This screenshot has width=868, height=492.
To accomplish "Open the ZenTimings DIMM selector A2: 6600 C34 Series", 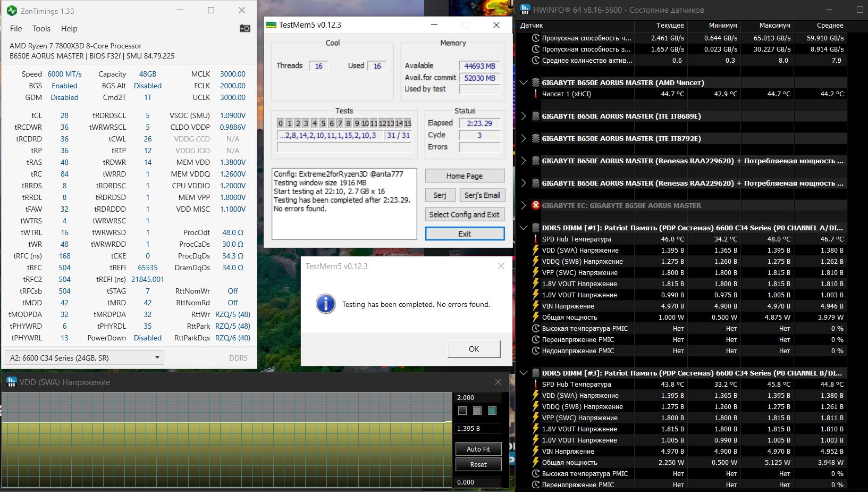I will [84, 357].
